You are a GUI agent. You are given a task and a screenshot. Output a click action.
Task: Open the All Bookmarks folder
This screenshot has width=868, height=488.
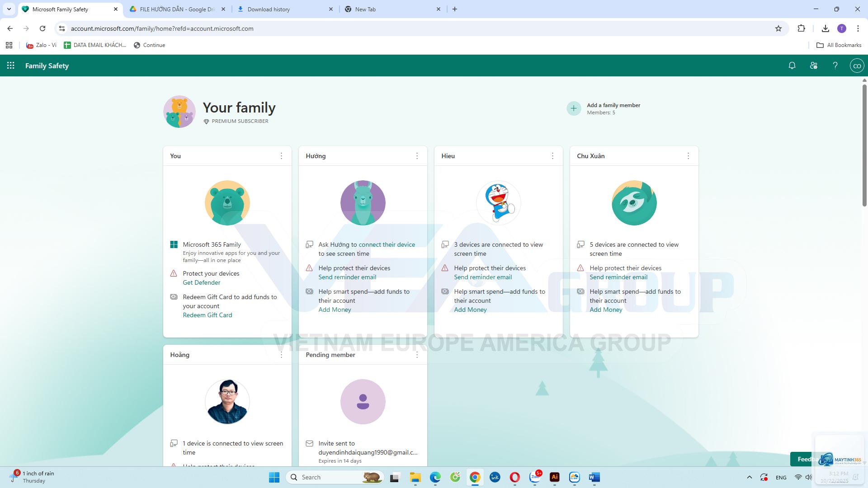839,45
